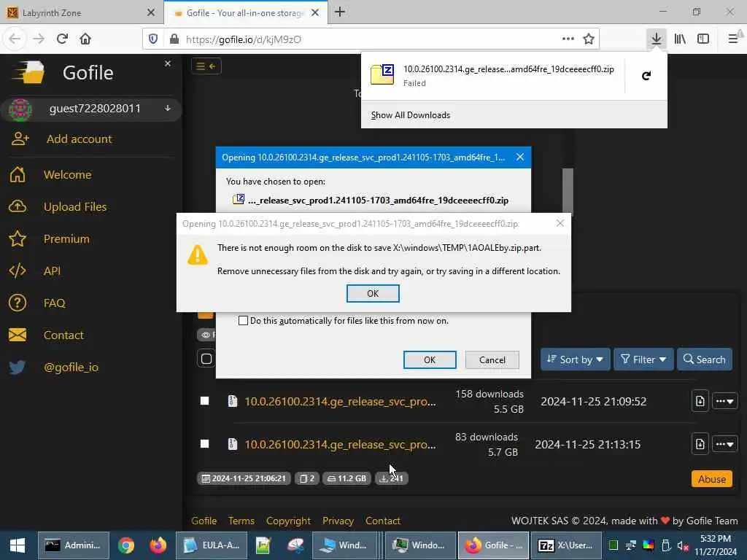Download the 5.7 GB file icon
The height and width of the screenshot is (560, 747).
[x=700, y=444]
